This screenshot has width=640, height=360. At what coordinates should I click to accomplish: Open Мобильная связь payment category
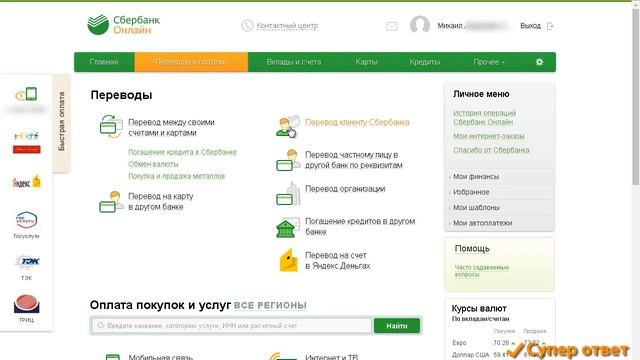click(x=160, y=357)
